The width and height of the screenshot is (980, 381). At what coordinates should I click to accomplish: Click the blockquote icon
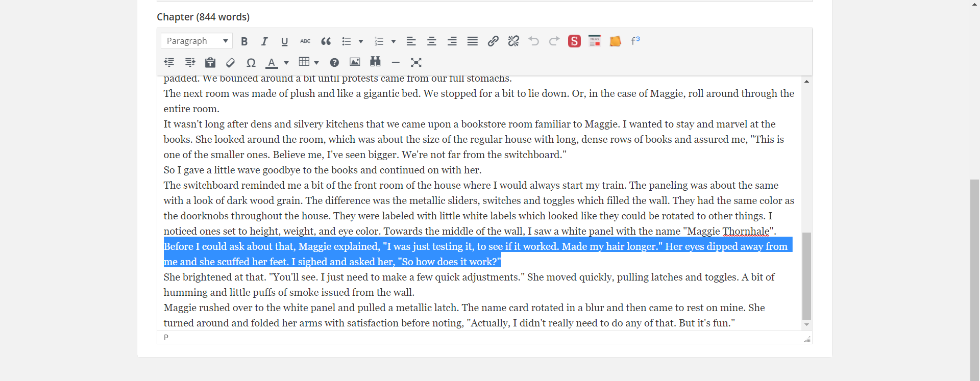(326, 41)
